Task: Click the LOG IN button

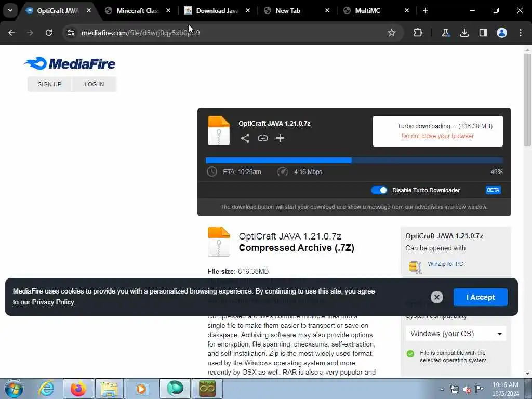Action: pos(94,84)
